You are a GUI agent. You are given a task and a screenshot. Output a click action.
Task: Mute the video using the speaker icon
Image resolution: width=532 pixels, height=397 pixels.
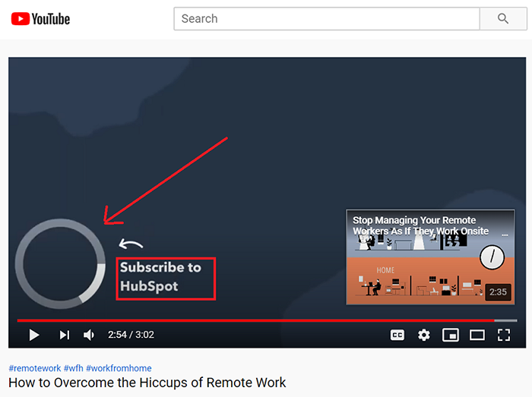click(89, 335)
